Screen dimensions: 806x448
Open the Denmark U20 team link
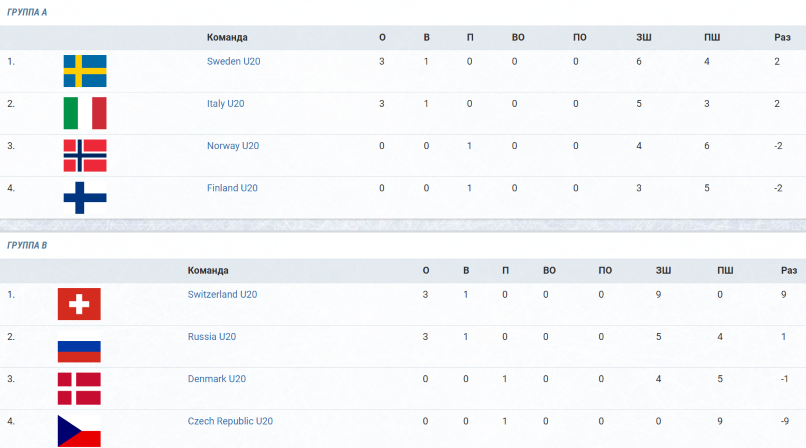(216, 379)
